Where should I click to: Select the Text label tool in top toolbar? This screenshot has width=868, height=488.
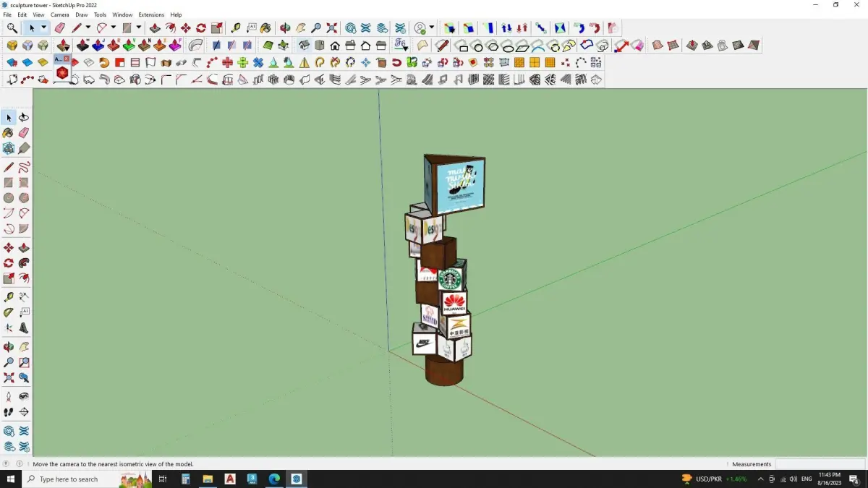(251, 28)
